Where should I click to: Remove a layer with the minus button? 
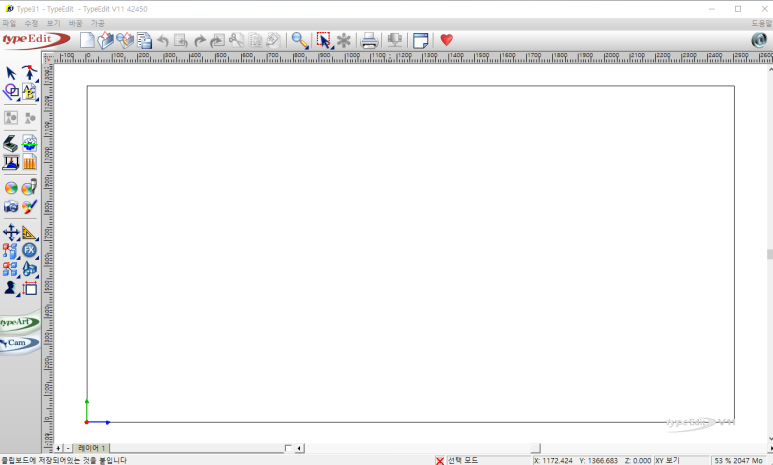tap(68, 448)
